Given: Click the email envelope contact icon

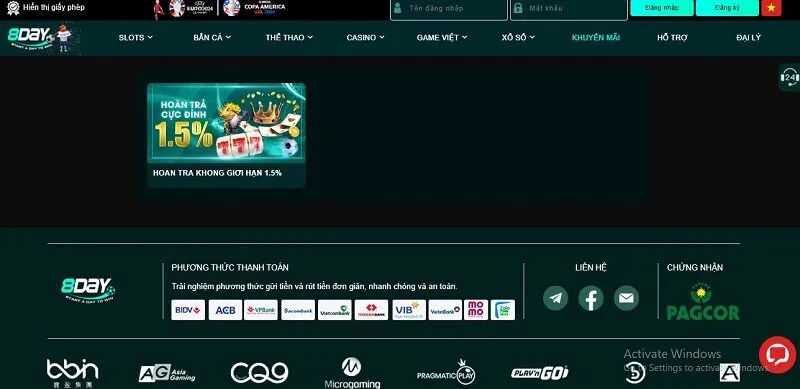Looking at the screenshot, I should [626, 298].
